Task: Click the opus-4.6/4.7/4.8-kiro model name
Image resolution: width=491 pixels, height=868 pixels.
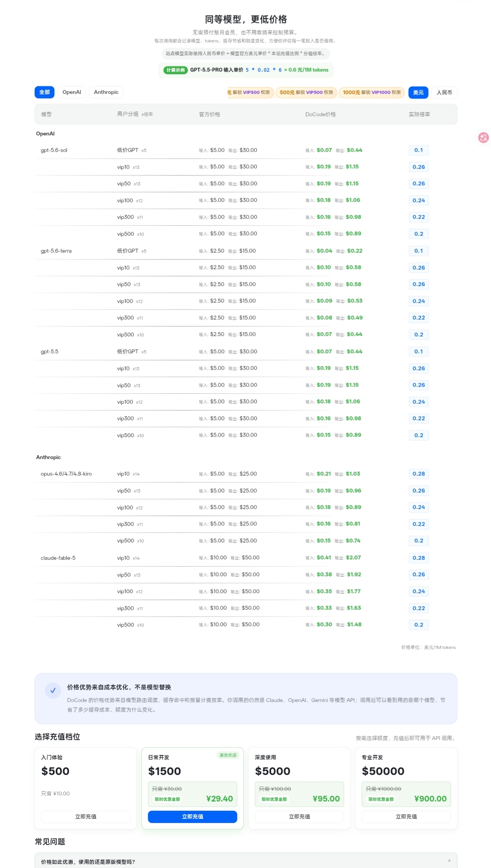Action: point(66,474)
